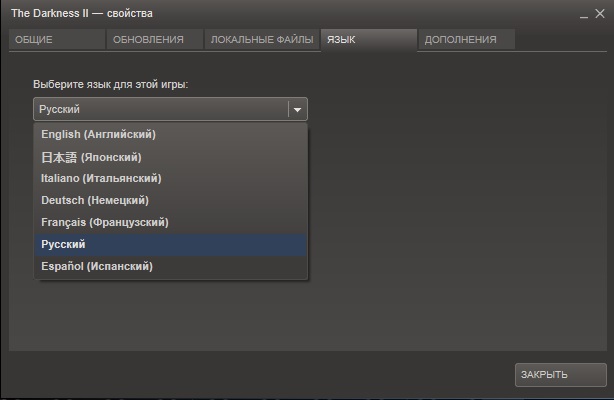Image resolution: width=614 pixels, height=400 pixels.
Task: Pick Italiano (Итальянский) in the dropdown
Action: [x=171, y=178]
